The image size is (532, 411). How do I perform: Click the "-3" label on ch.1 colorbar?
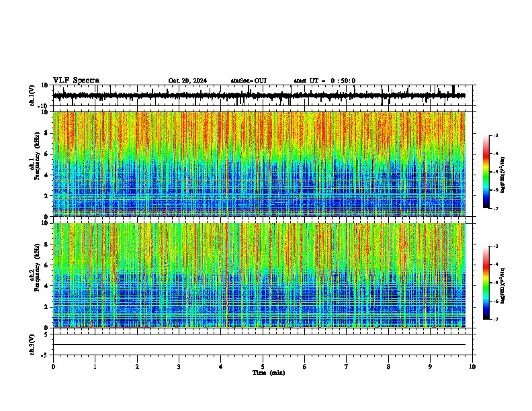coord(496,135)
